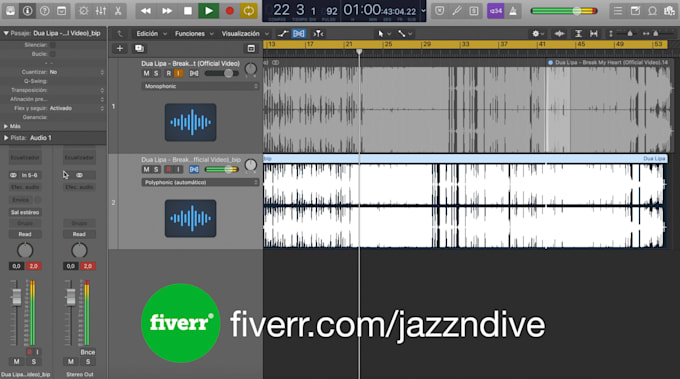Open the Editors scissors icon

(118, 11)
